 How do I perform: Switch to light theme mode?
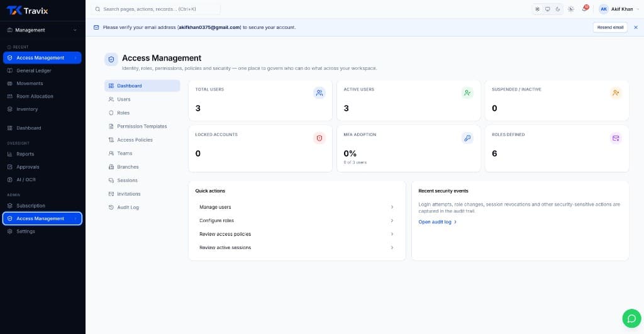tap(537, 9)
